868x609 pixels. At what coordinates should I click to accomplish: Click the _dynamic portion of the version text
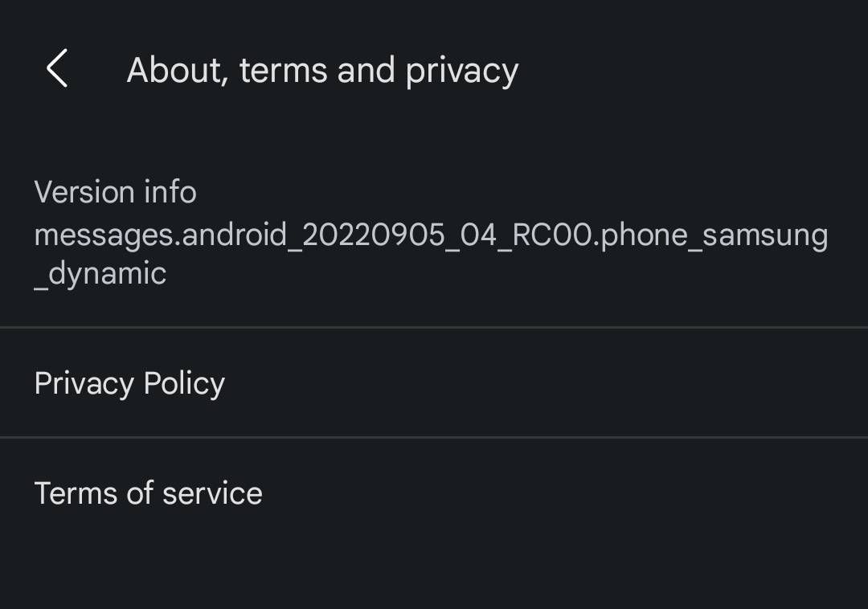(99, 273)
